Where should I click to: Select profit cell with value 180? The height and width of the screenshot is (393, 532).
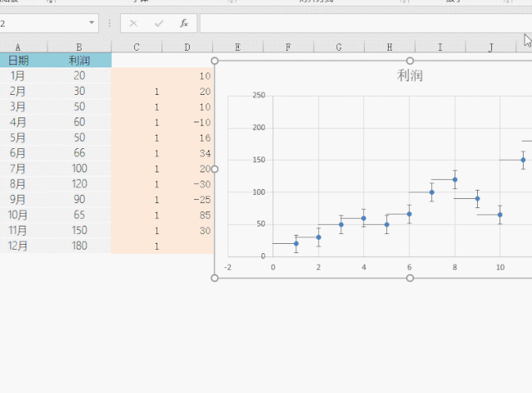click(79, 246)
